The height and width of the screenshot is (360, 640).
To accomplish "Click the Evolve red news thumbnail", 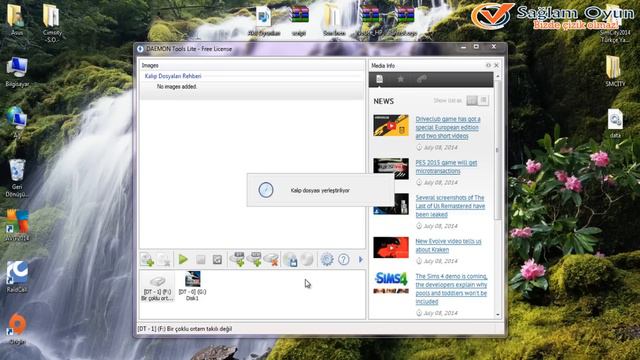I will (391, 247).
